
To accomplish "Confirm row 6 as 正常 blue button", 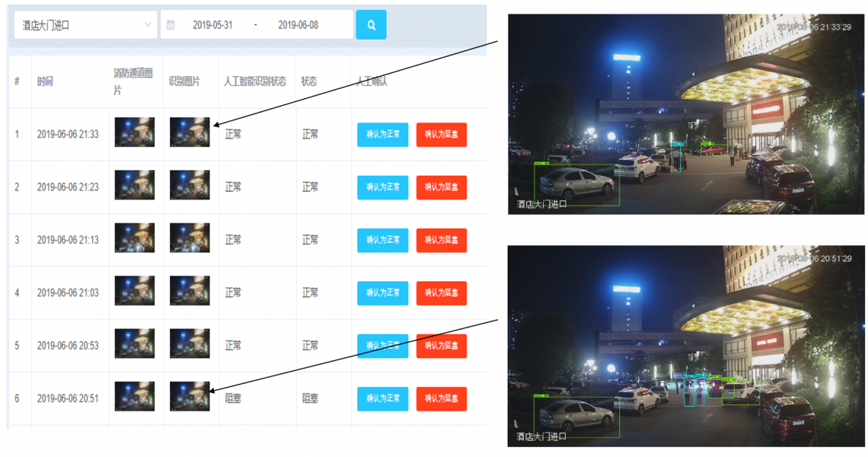I will point(382,398).
